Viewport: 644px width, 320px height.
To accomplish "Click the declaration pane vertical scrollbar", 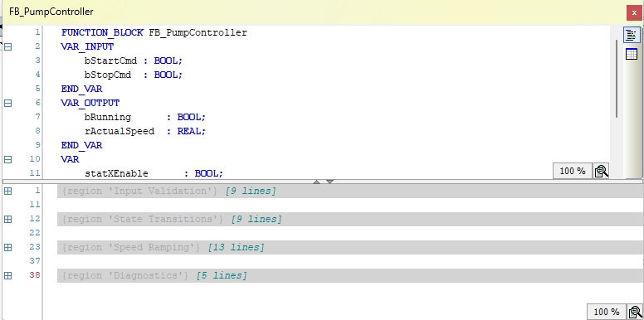I will [x=617, y=79].
